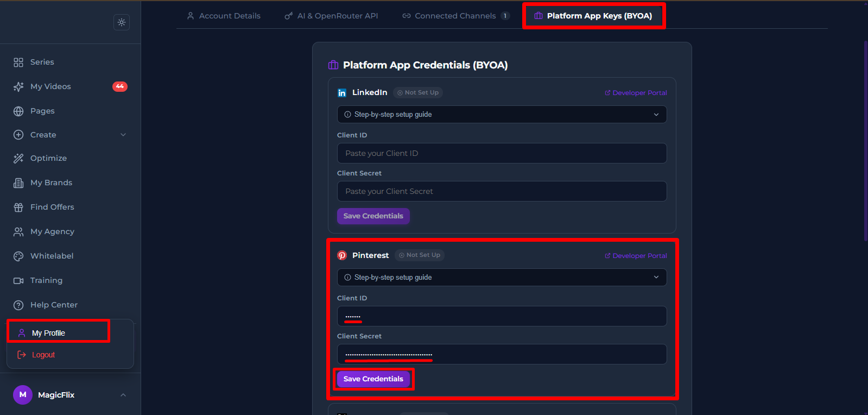Focus the LinkedIn Client Secret field
This screenshot has width=868, height=415.
[x=502, y=191]
